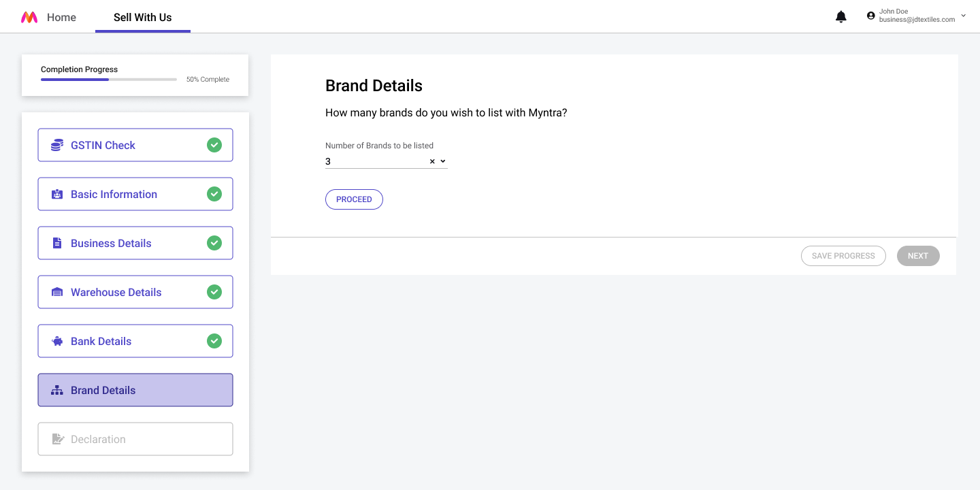
Task: Switch to the Sell With Us tab
Action: (x=143, y=18)
